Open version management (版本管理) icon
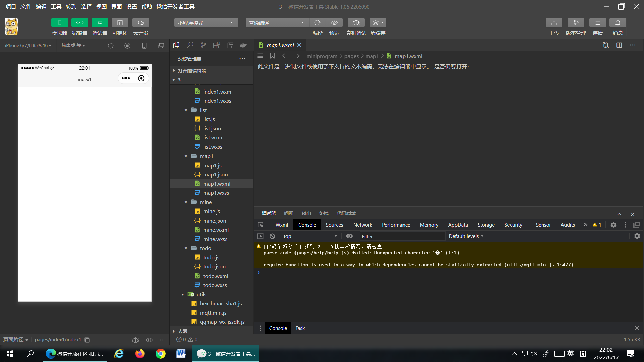 pos(576,23)
